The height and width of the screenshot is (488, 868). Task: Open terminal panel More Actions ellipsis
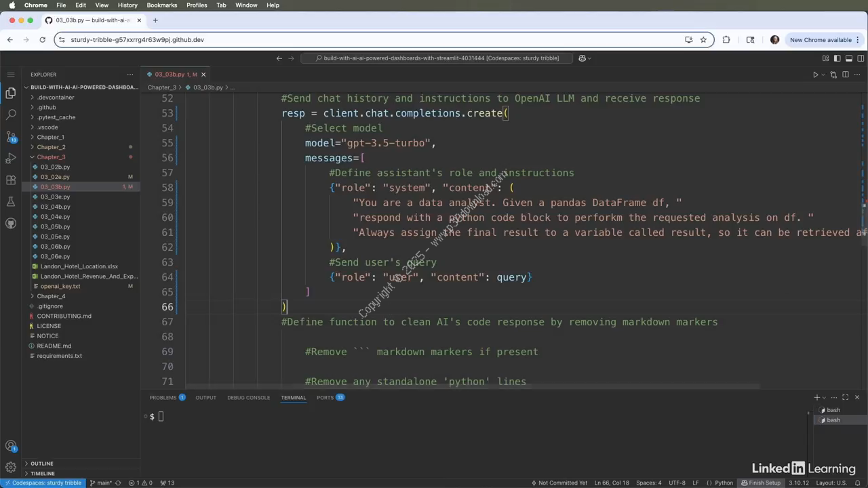tap(833, 397)
